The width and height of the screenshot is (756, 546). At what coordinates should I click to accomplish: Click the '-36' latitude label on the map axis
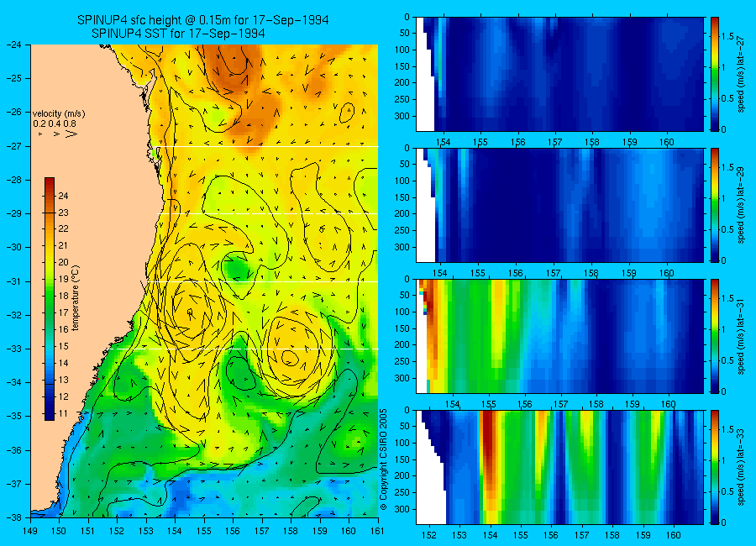pyautogui.click(x=14, y=450)
